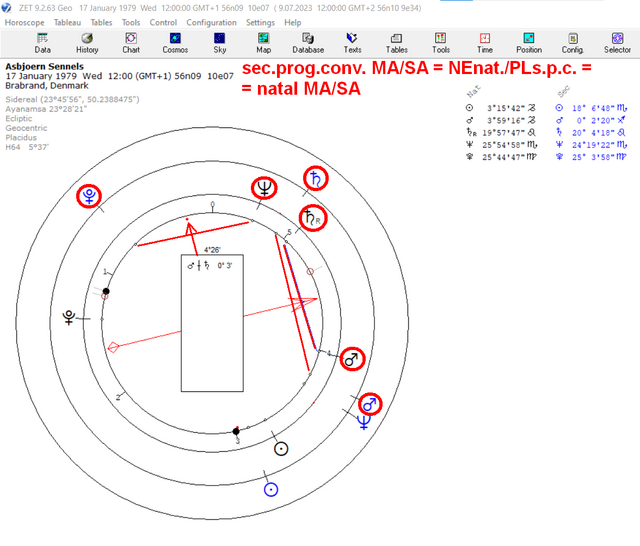Open the Time toolbar icon

coord(485,43)
